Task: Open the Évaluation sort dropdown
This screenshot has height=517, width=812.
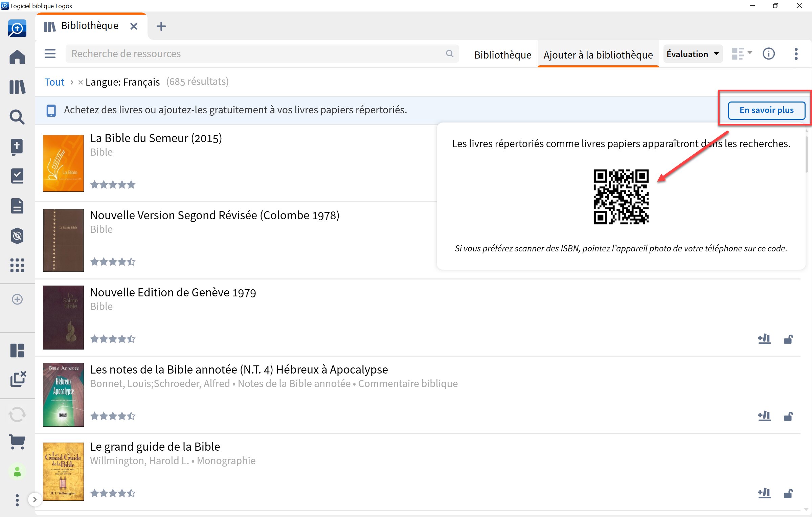Action: point(693,54)
